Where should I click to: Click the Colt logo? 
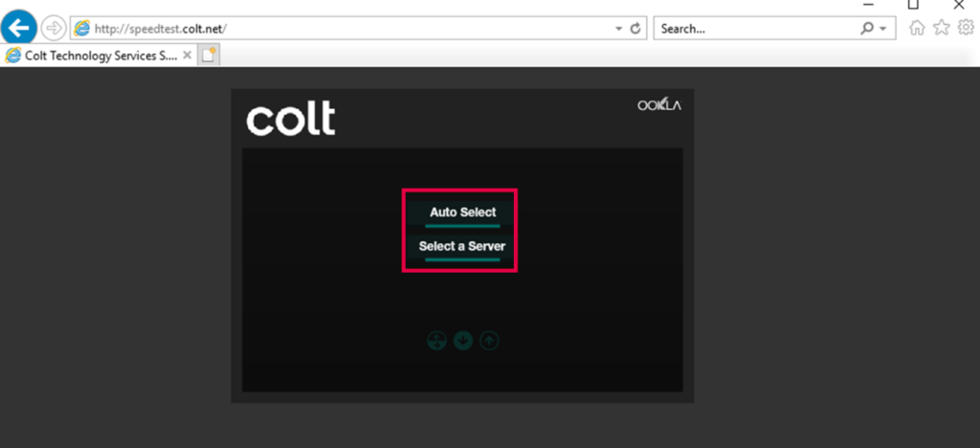291,119
